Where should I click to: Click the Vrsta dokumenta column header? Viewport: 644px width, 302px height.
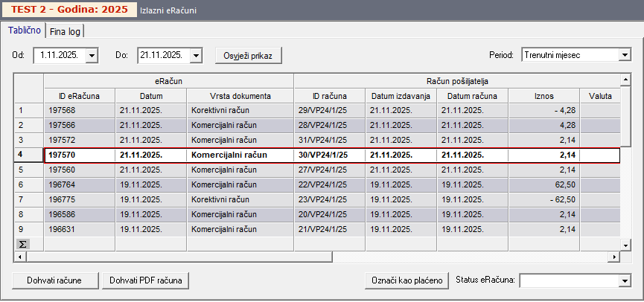tap(240, 96)
